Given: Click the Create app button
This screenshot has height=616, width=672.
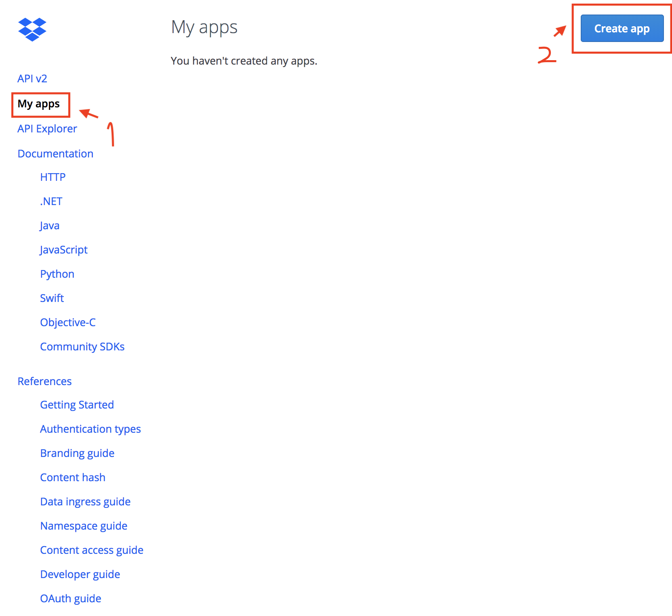Looking at the screenshot, I should pyautogui.click(x=621, y=28).
